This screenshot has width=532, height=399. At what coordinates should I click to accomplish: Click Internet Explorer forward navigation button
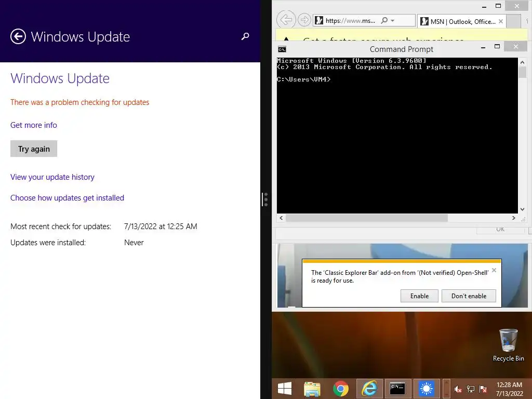(304, 20)
